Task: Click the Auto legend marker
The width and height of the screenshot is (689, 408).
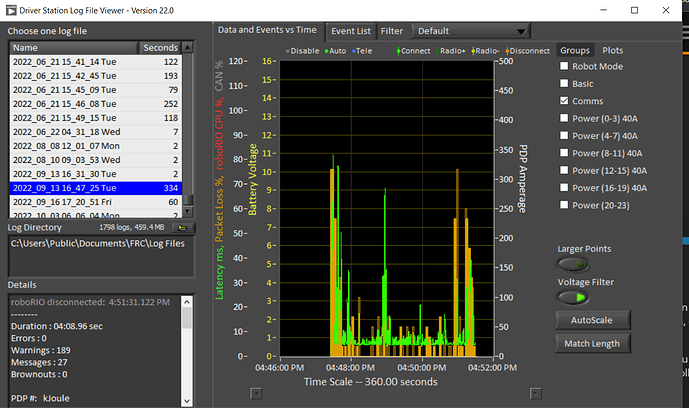Action: (x=326, y=51)
